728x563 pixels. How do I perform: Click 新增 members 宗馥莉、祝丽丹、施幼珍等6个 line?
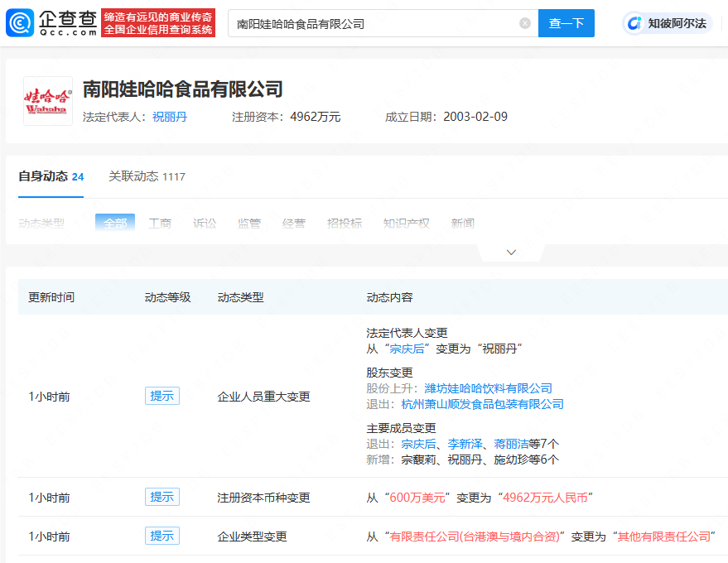coord(462,460)
